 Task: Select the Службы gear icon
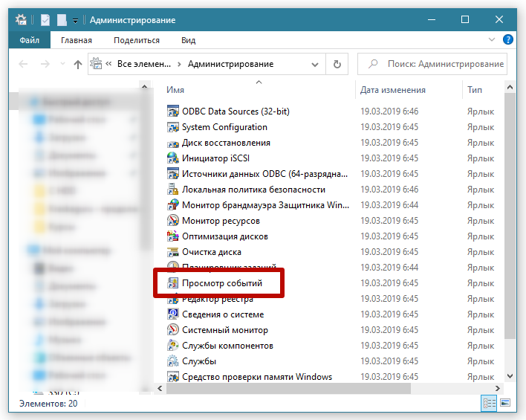(x=173, y=361)
